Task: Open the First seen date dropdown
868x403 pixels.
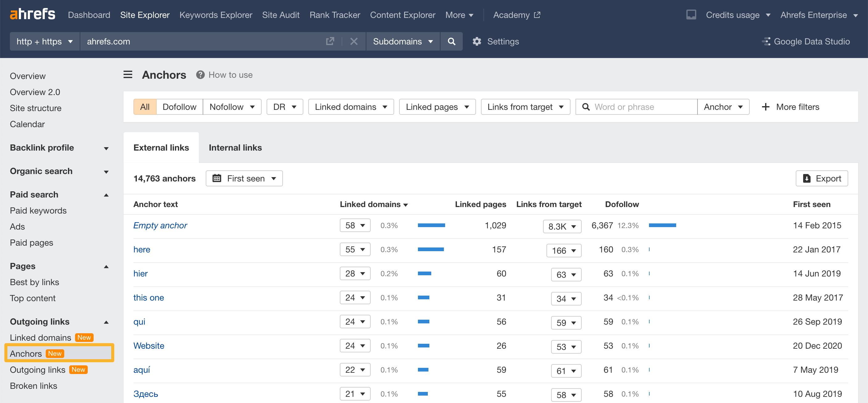Action: click(244, 178)
